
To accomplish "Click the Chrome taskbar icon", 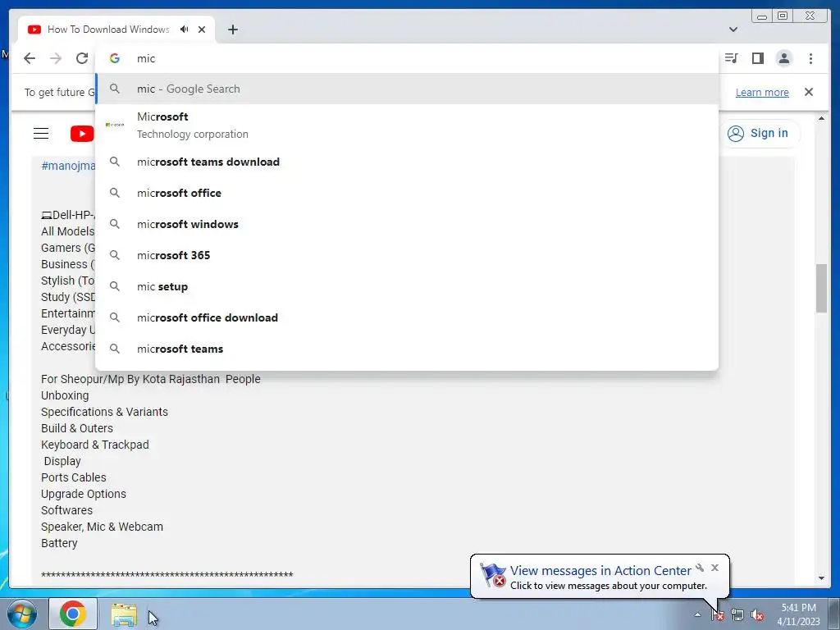I will (x=73, y=614).
